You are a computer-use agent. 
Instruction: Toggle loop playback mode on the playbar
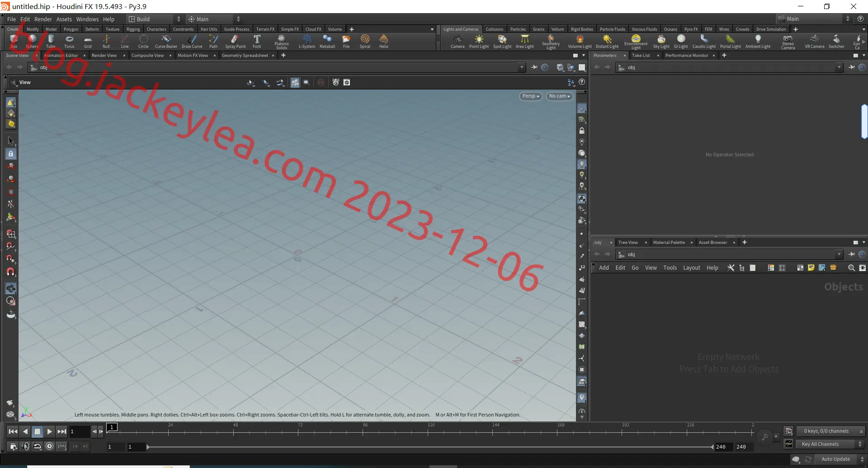click(x=38, y=446)
